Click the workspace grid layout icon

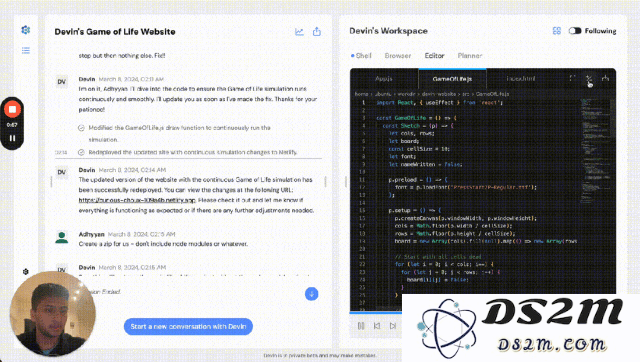pyautogui.click(x=557, y=31)
